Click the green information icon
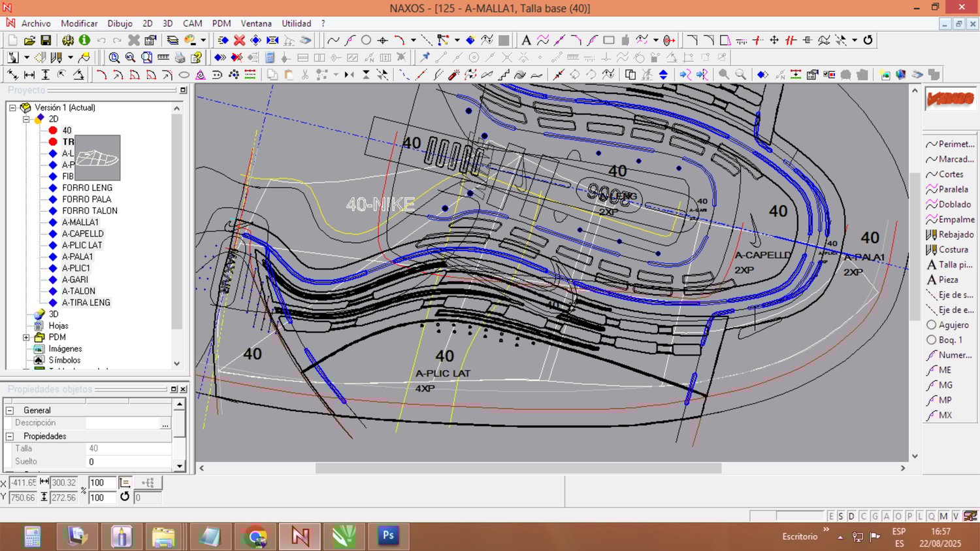The image size is (980, 551). (84, 41)
